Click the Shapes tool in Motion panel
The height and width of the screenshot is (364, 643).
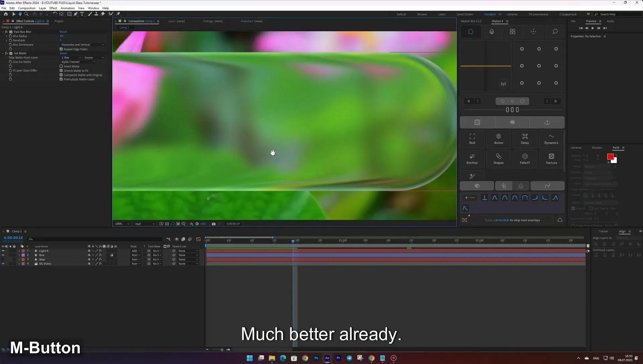(499, 159)
